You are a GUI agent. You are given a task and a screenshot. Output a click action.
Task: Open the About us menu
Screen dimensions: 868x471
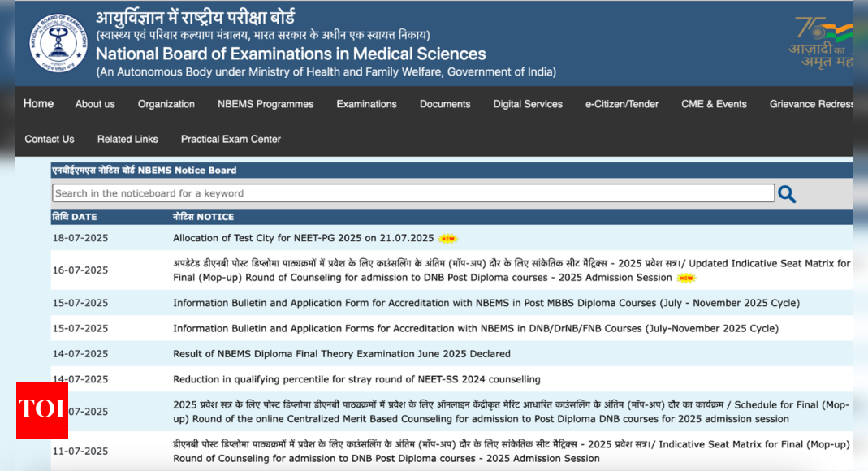click(95, 104)
